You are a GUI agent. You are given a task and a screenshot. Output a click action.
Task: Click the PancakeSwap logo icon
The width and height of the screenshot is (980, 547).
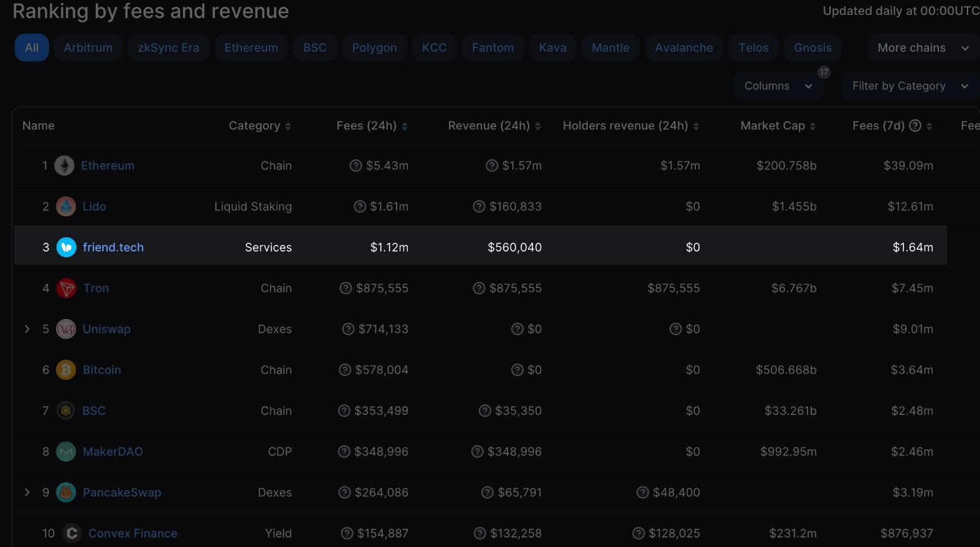point(66,492)
